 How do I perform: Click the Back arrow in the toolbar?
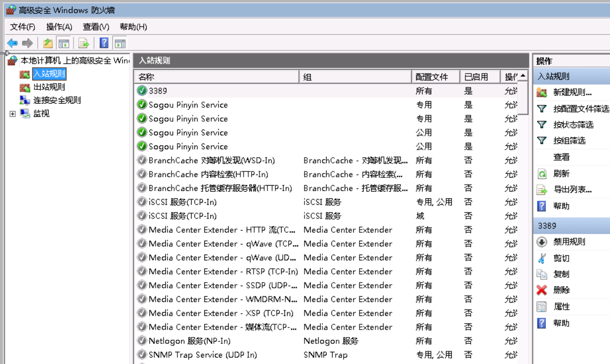tap(12, 43)
